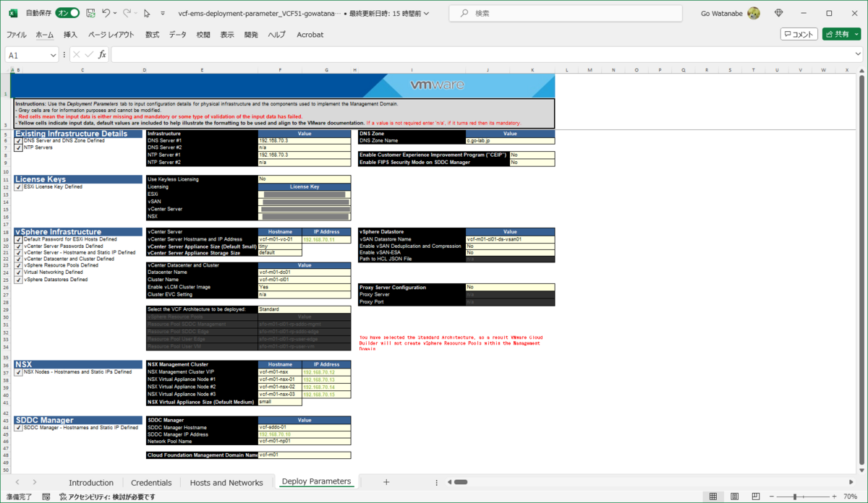Image resolution: width=868 pixels, height=503 pixels.
Task: Toggle the NTP Servers checkbox
Action: pos(18,147)
